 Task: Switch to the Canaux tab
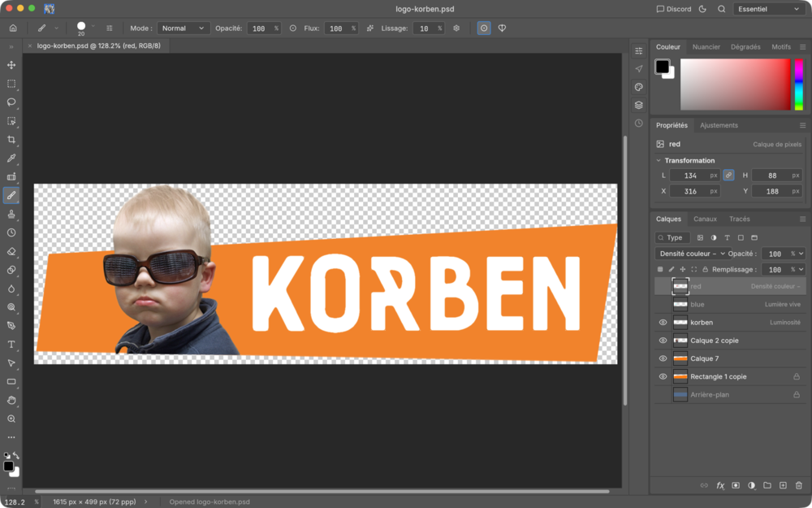(705, 219)
